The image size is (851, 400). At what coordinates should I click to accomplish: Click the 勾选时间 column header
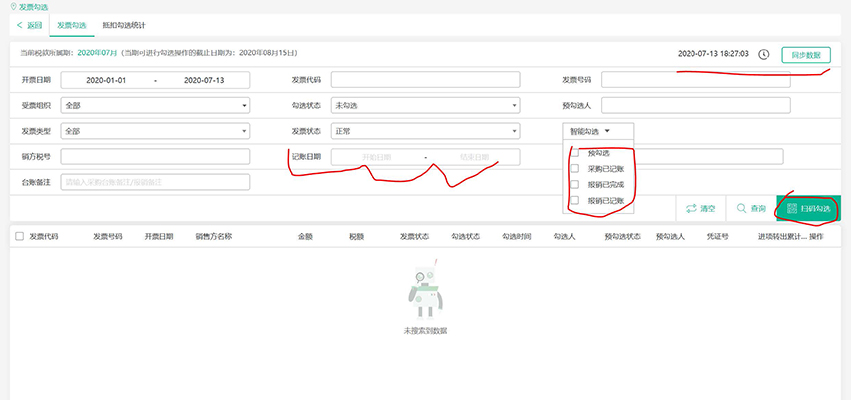pyautogui.click(x=517, y=237)
